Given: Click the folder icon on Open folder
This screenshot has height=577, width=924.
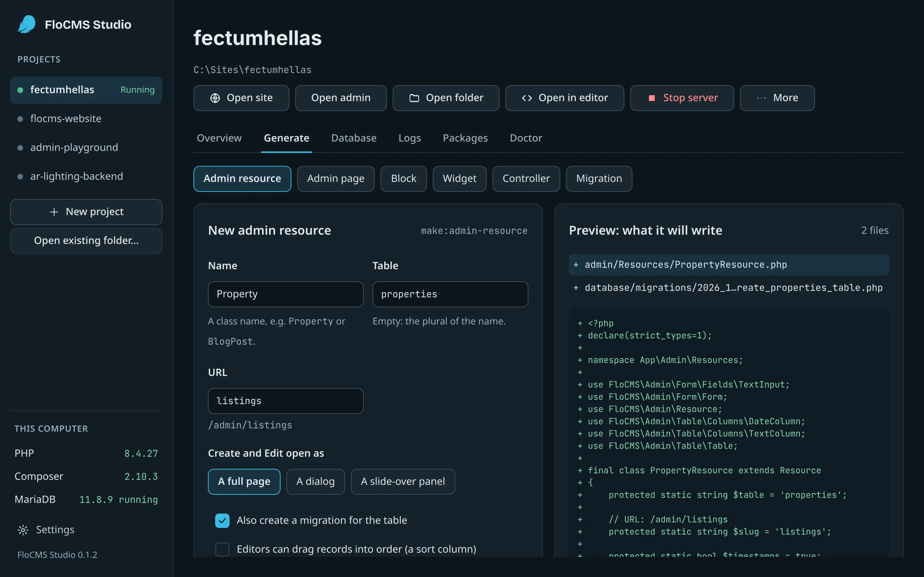Looking at the screenshot, I should click(x=414, y=98).
